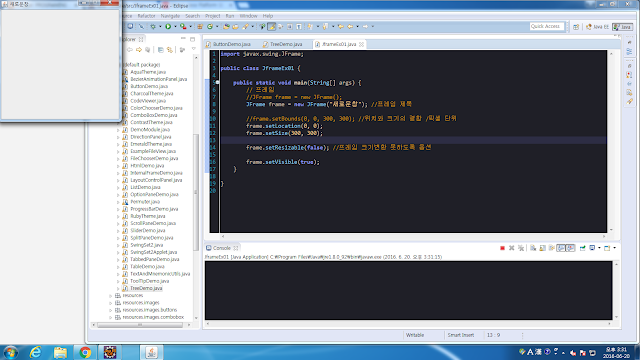The image size is (640, 360).
Task: Click the Open Type icon in toolbar
Action: pyautogui.click(x=226, y=27)
